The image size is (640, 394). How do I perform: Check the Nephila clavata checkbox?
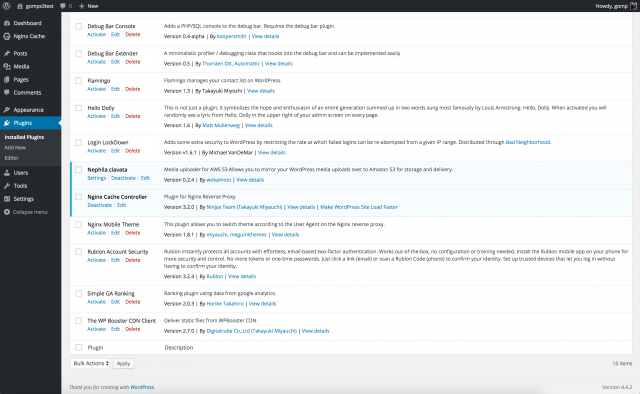78,170
